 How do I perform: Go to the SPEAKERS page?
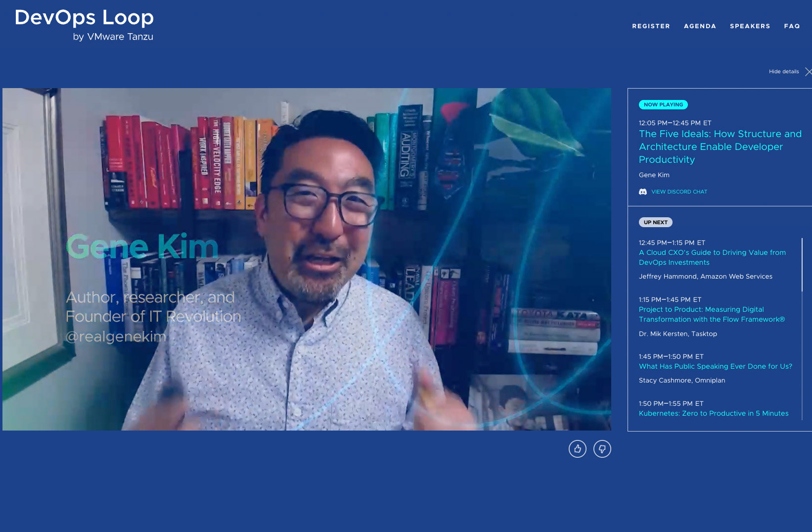pyautogui.click(x=750, y=26)
